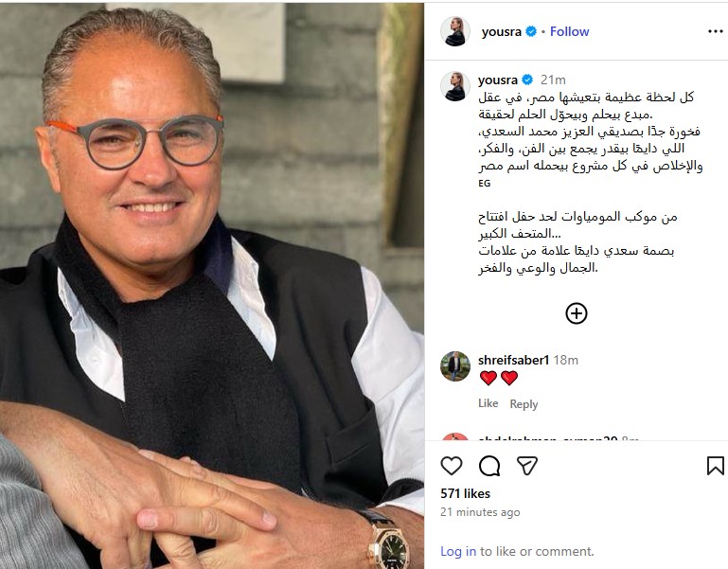
Task: Click the Log in link
Action: pos(458,551)
